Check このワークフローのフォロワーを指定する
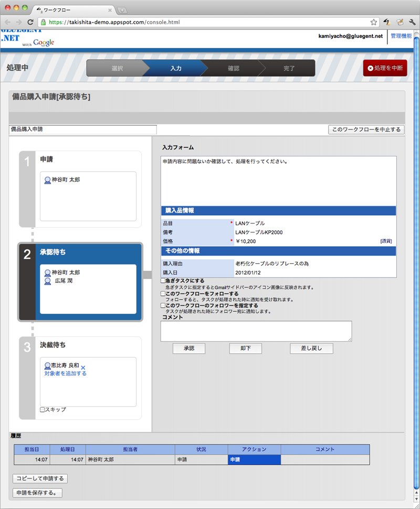This screenshot has height=509, width=420. [x=163, y=305]
